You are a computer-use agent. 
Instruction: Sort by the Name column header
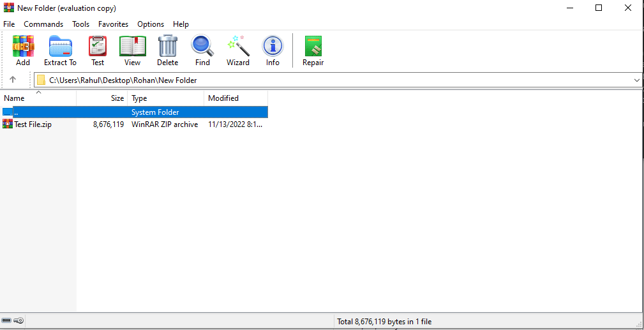coord(38,98)
